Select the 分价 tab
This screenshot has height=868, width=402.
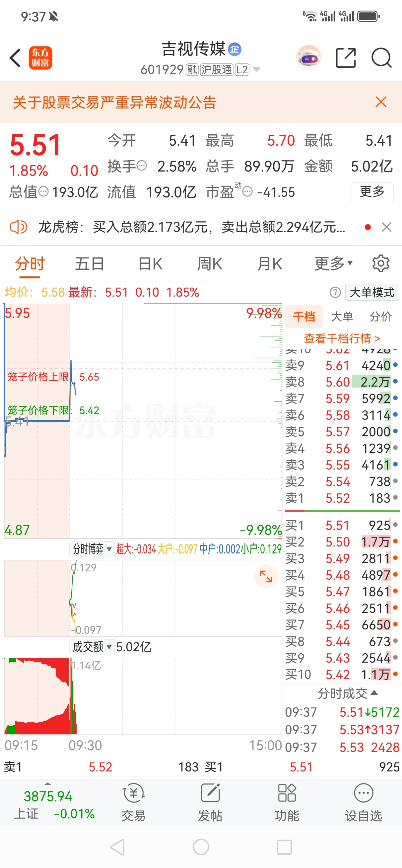pyautogui.click(x=381, y=317)
